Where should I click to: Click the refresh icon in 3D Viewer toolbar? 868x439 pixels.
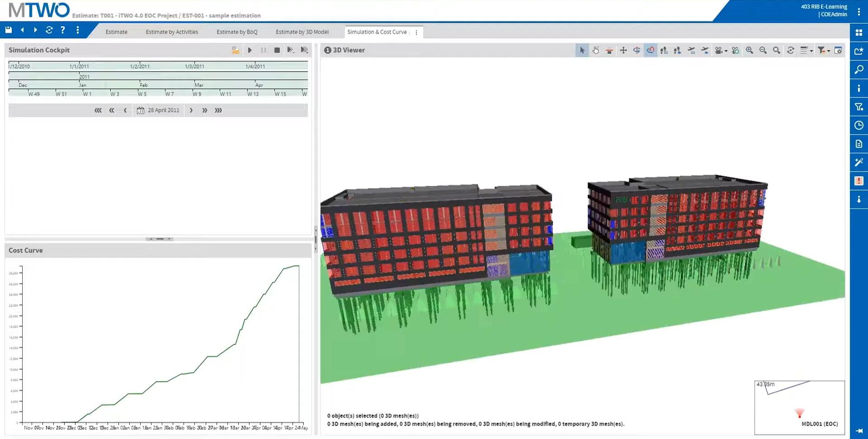click(790, 50)
